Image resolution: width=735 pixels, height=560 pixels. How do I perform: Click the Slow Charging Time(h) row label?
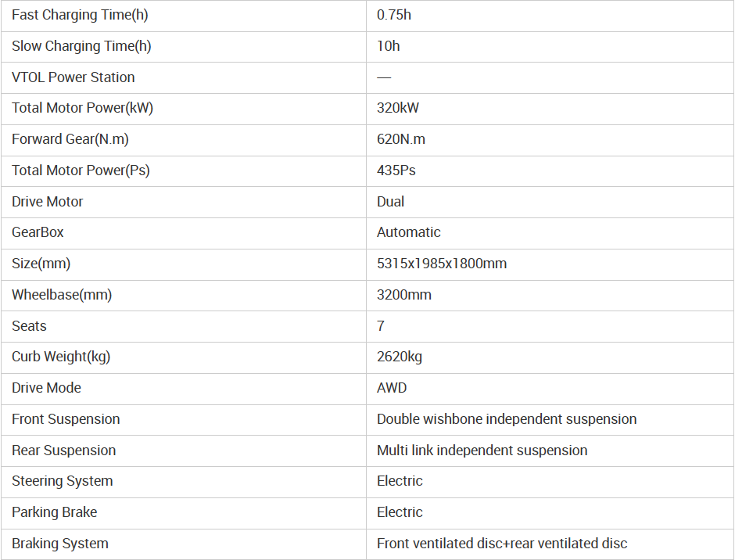click(x=81, y=46)
